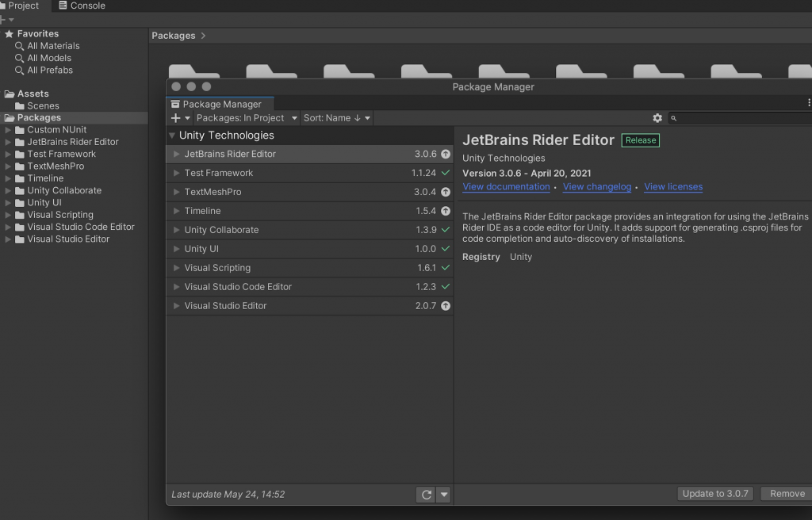Click the package search input field

[x=741, y=118]
